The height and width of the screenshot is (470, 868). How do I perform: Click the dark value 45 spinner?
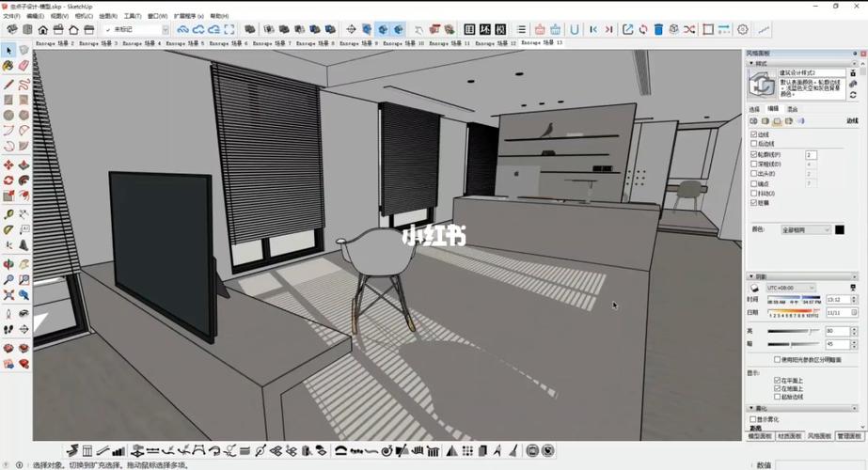pyautogui.click(x=854, y=344)
